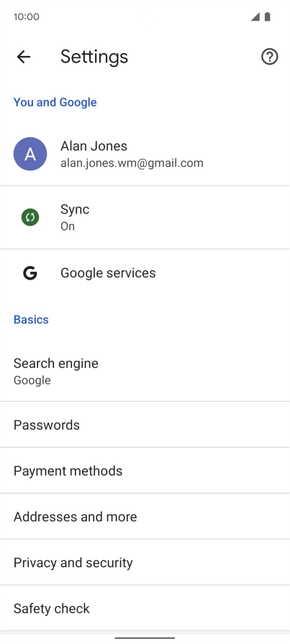The width and height of the screenshot is (290, 644).
Task: Tap the battery icon in status bar
Action: click(x=268, y=17)
